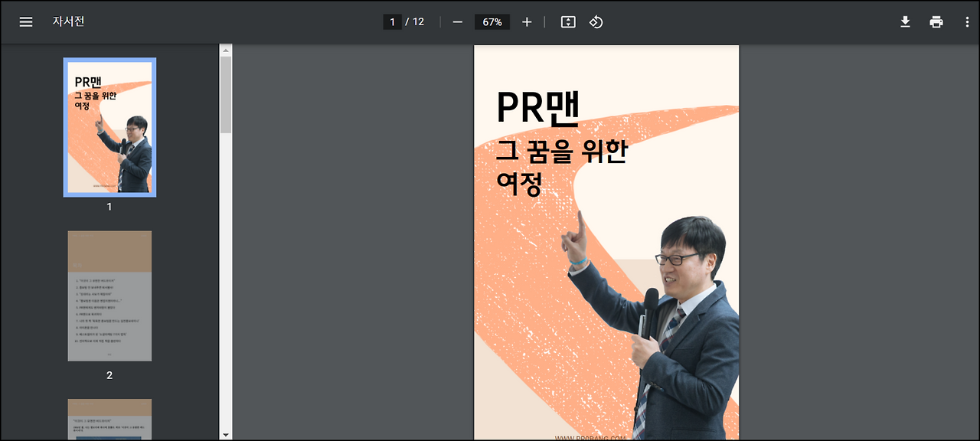This screenshot has width=980, height=441.
Task: Click the page 2 label below second thumbnail
Action: coord(109,375)
